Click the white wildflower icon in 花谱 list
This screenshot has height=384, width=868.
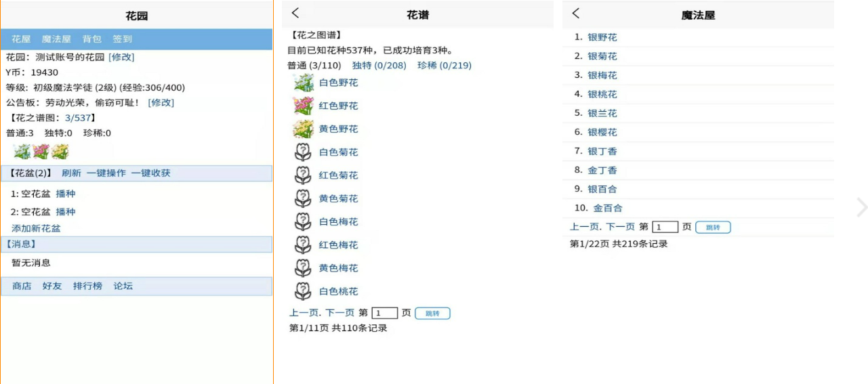pyautogui.click(x=303, y=83)
